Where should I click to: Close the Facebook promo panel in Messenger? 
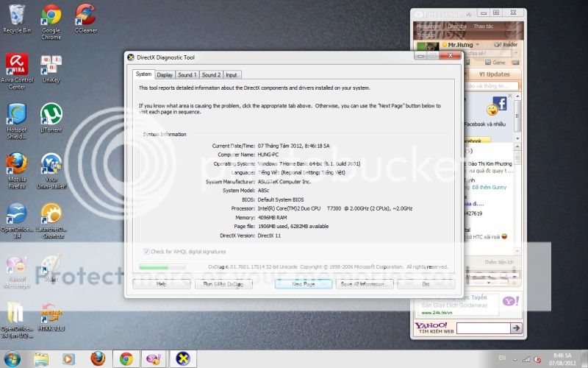[509, 96]
